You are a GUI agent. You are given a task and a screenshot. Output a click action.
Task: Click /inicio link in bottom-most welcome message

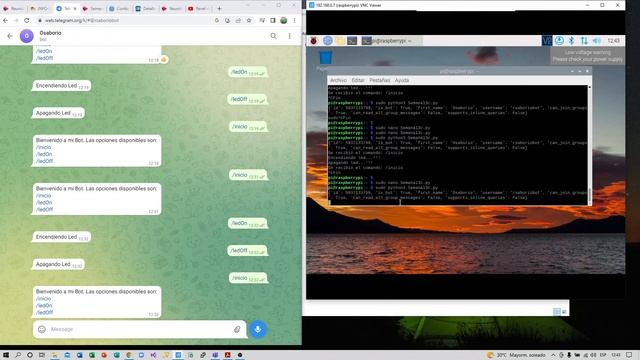[x=44, y=299]
